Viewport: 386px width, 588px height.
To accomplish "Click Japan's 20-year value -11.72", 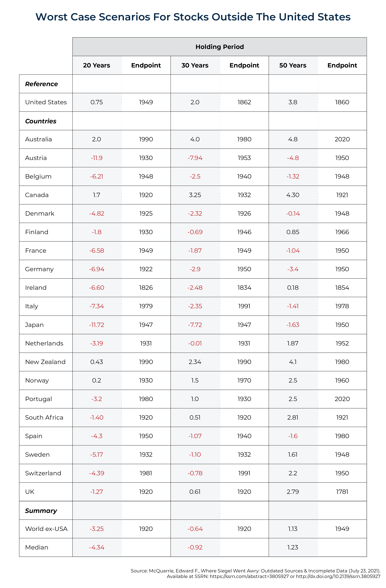I will (97, 325).
